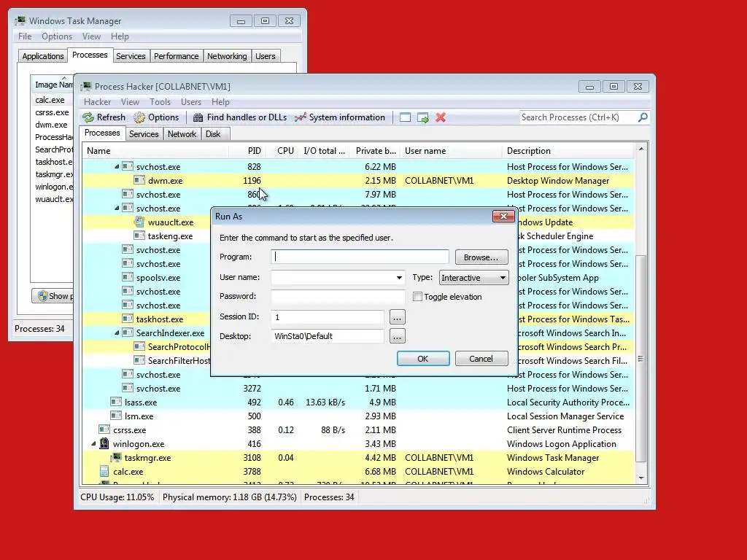Click the taskmgr.exe process icon

tap(116, 458)
